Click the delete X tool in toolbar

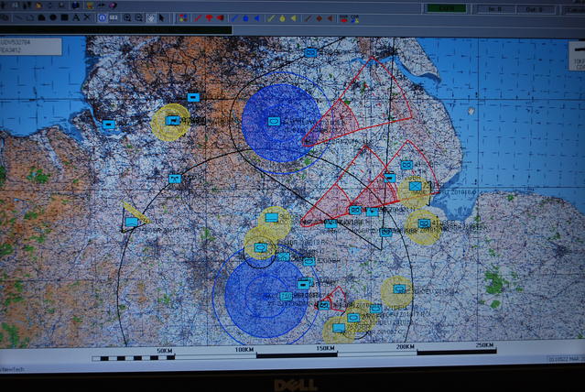point(87,17)
